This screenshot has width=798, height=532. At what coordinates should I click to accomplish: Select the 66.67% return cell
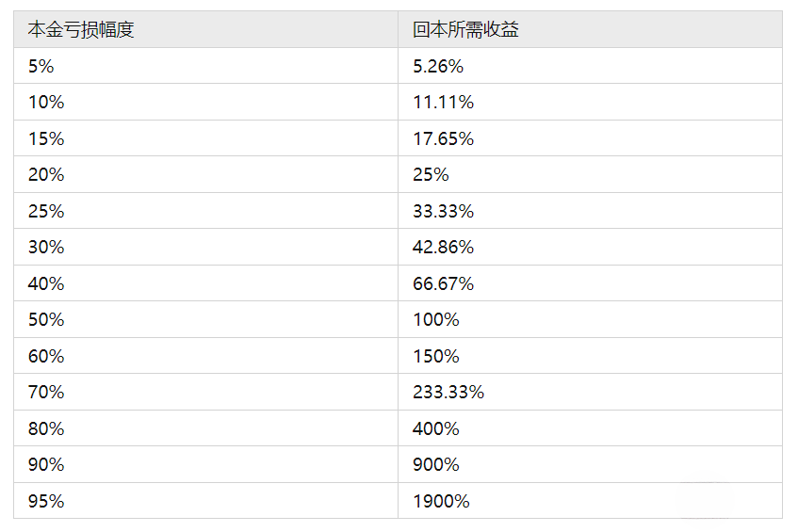(443, 283)
